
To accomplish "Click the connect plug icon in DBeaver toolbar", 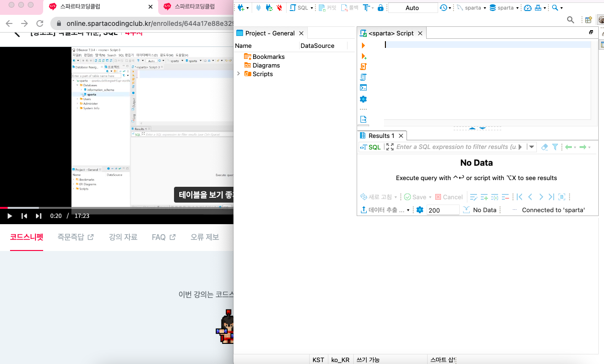I will [259, 8].
